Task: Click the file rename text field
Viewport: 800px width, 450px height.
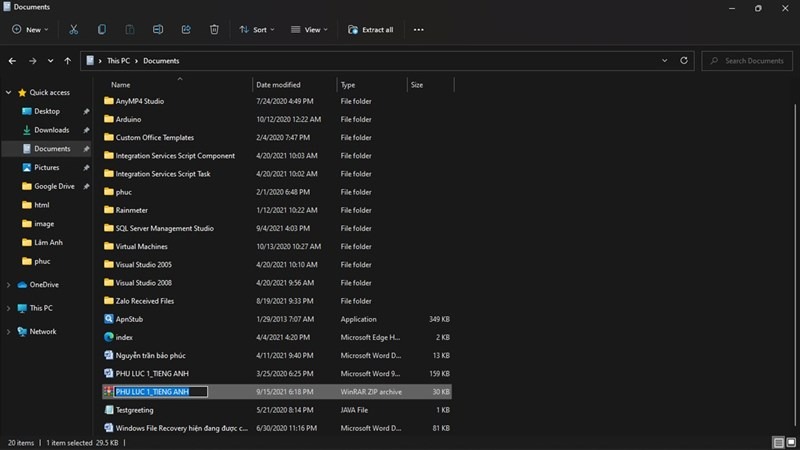Action: click(161, 392)
